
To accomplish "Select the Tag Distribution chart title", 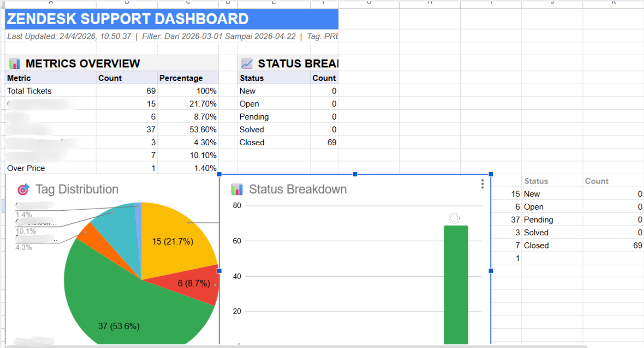I will point(77,190).
